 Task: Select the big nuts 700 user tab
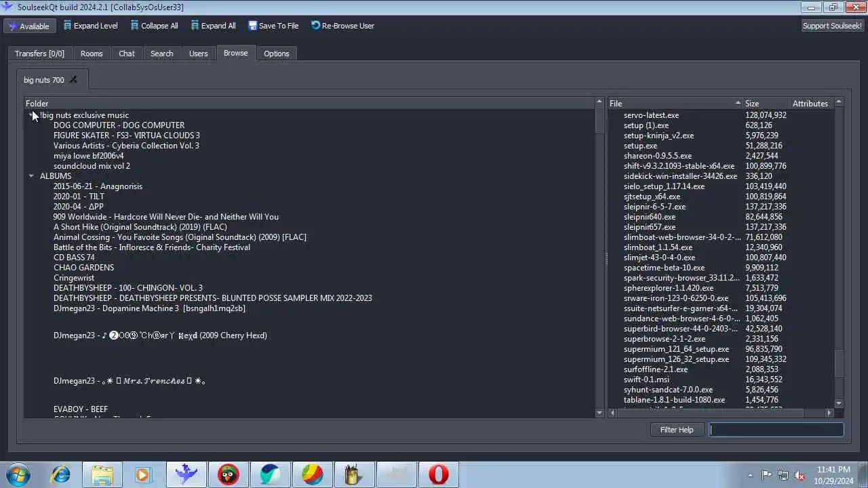[x=43, y=80]
